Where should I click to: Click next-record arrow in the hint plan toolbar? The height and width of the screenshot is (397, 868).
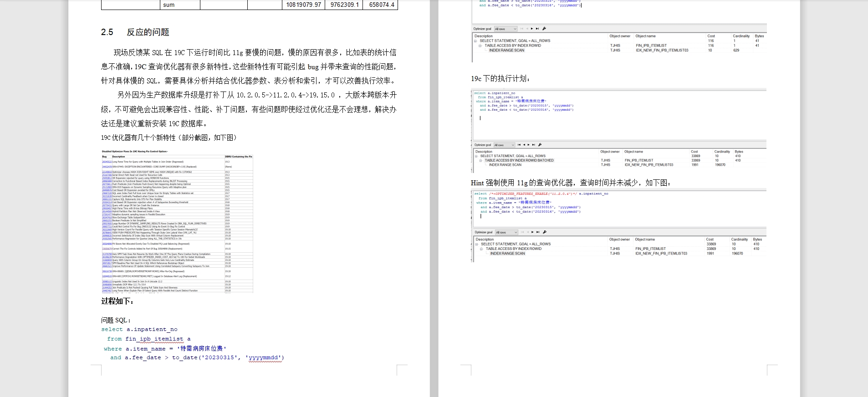pos(532,232)
